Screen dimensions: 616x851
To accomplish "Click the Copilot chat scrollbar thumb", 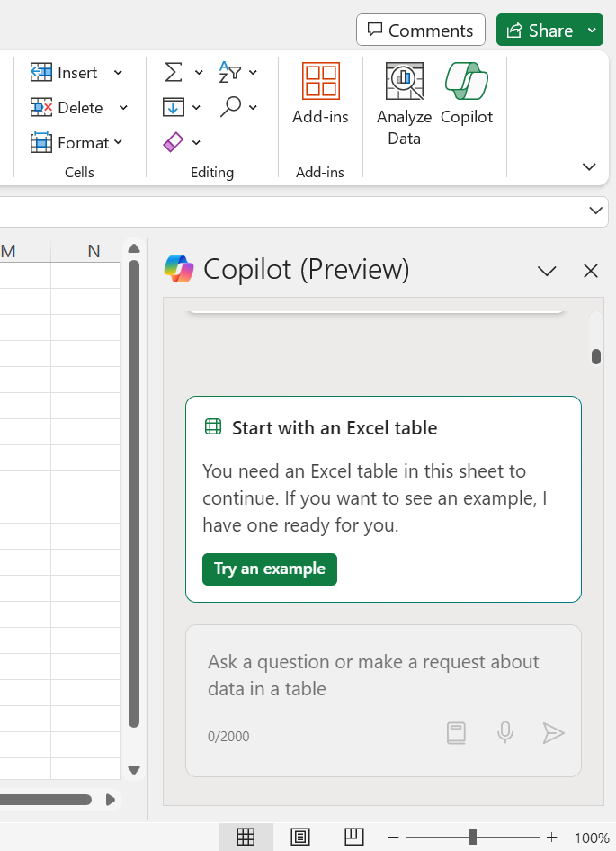I will coord(596,356).
